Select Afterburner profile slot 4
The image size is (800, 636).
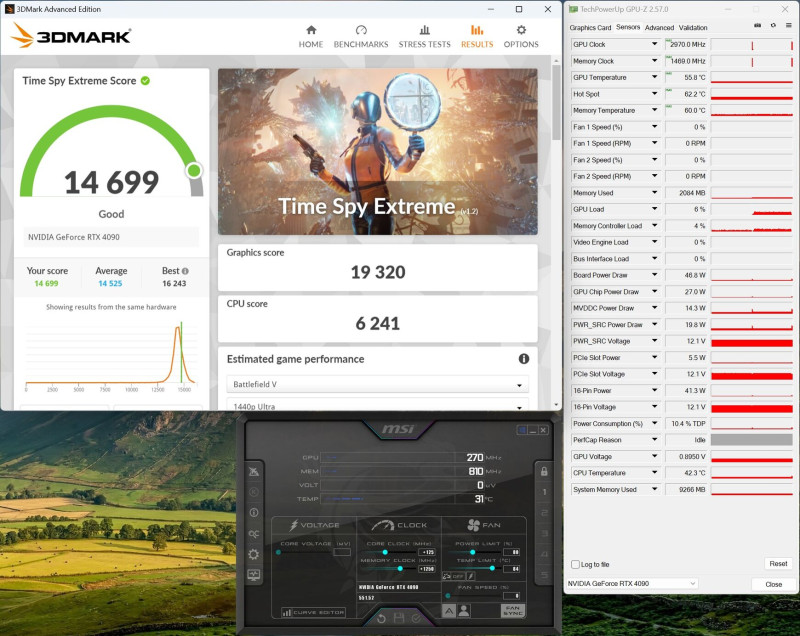544,554
